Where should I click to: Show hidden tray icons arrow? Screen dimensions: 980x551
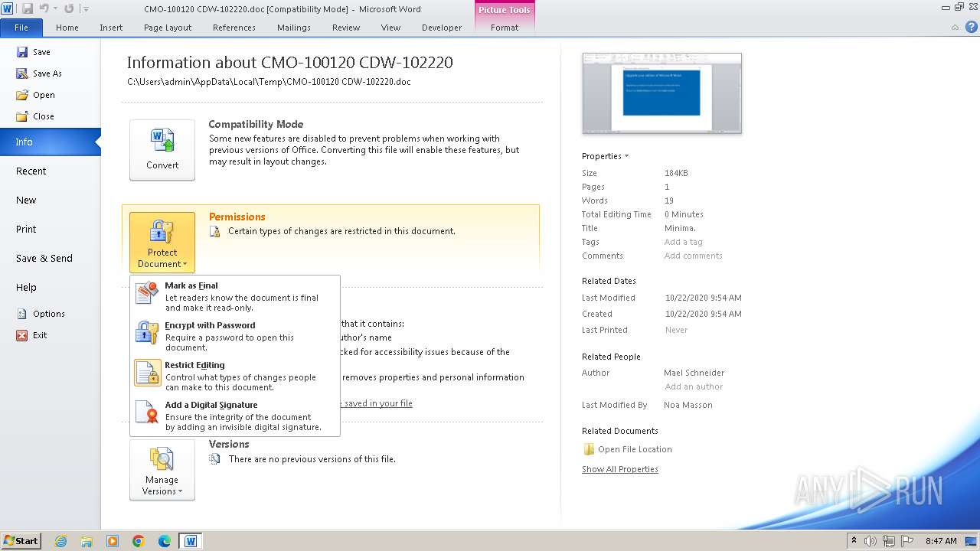tap(854, 540)
